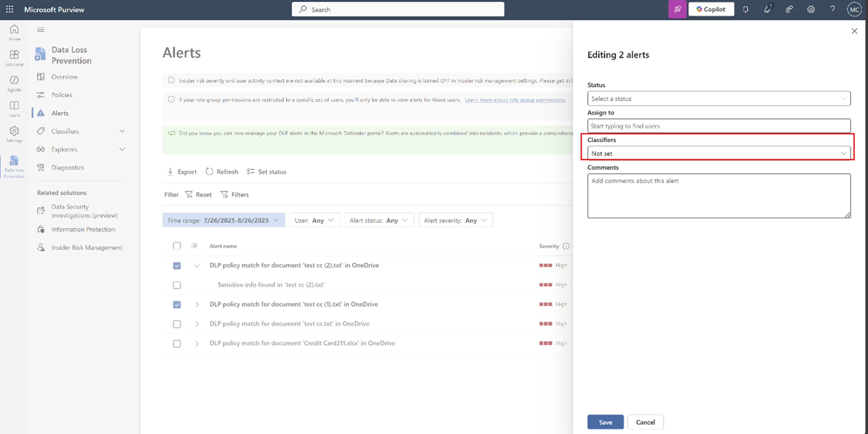Click the notifications bell icon

tap(745, 9)
